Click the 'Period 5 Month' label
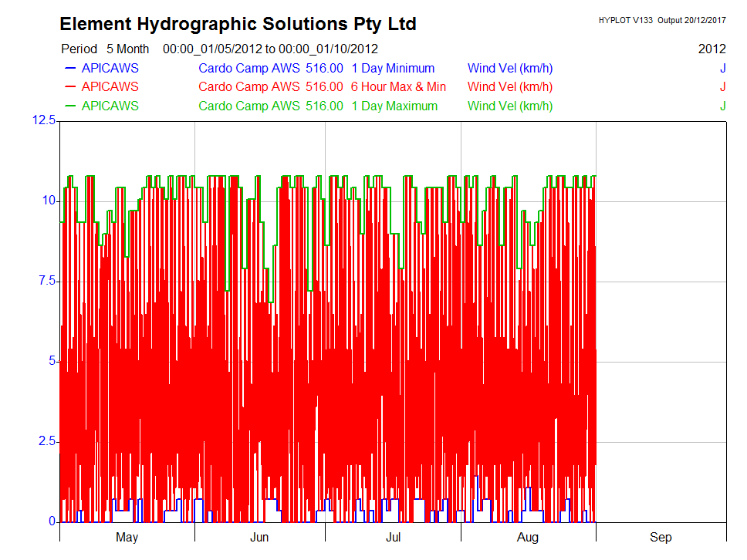The image size is (747, 560). (x=105, y=49)
